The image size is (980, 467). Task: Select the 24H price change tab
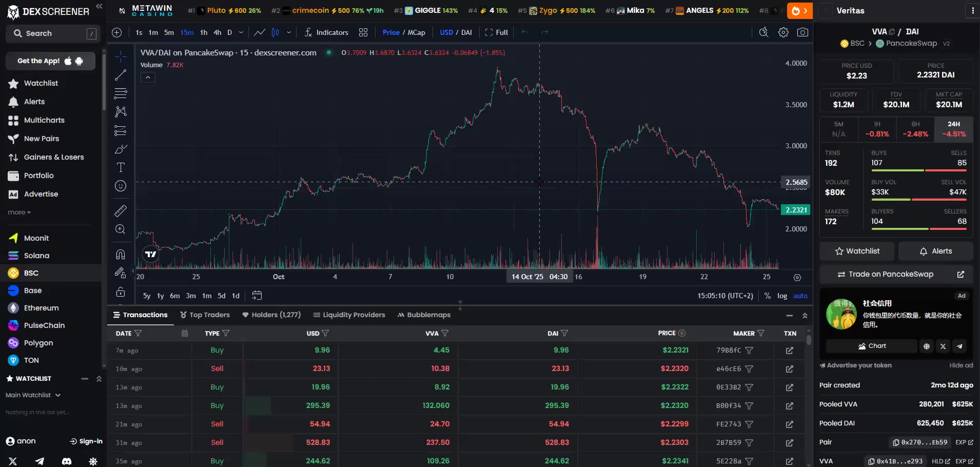pyautogui.click(x=954, y=129)
